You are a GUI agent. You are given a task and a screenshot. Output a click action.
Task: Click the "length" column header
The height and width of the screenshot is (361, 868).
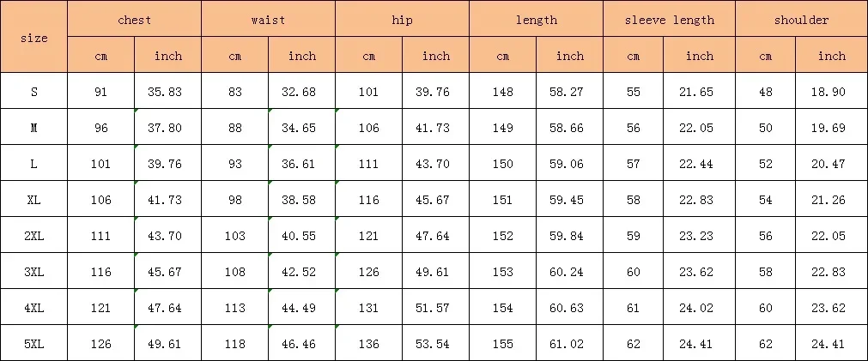click(536, 20)
